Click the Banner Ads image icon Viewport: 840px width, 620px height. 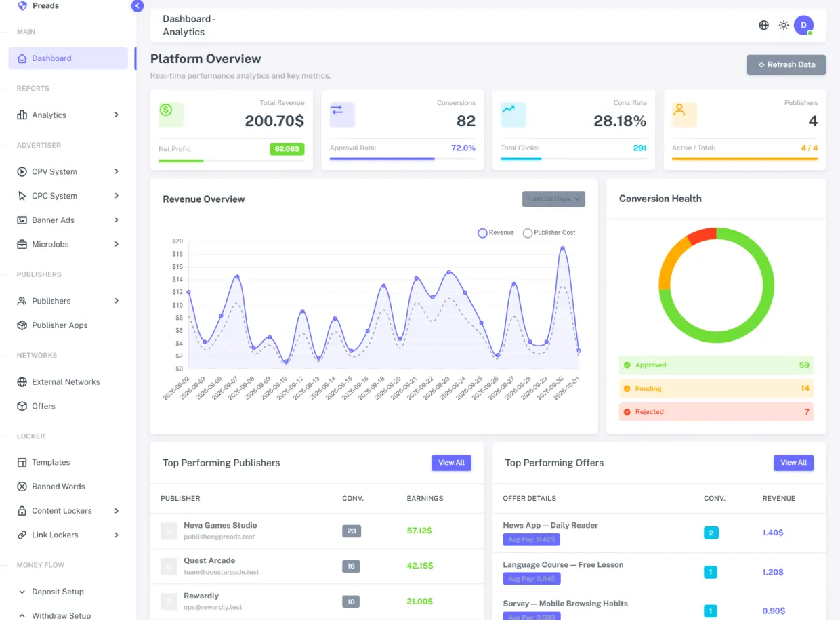[x=22, y=220]
